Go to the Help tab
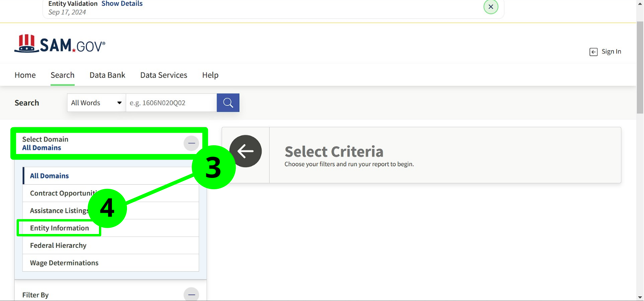 (x=210, y=75)
